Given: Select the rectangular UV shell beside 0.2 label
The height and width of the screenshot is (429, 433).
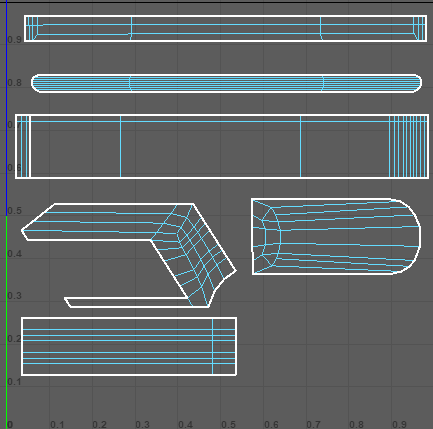Looking at the screenshot, I should coord(129,346).
